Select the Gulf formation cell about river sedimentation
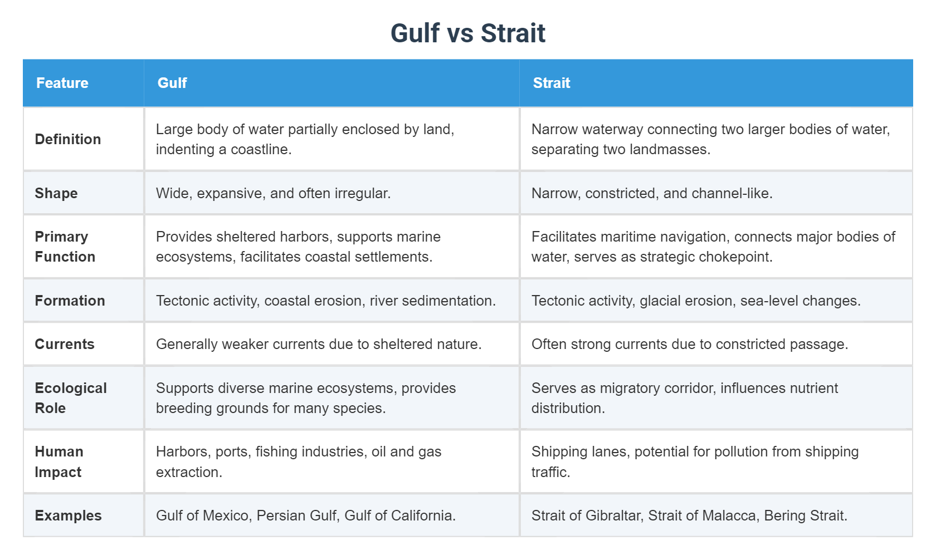 pyautogui.click(x=326, y=301)
